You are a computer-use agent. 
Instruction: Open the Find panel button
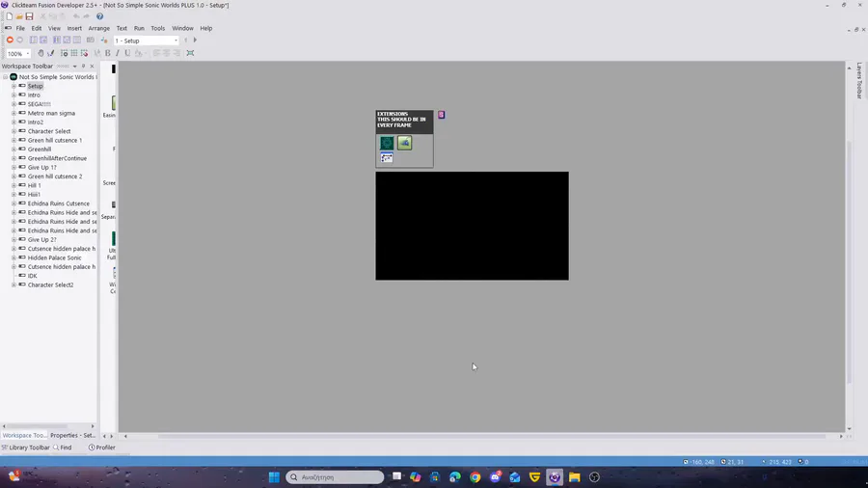(63, 447)
